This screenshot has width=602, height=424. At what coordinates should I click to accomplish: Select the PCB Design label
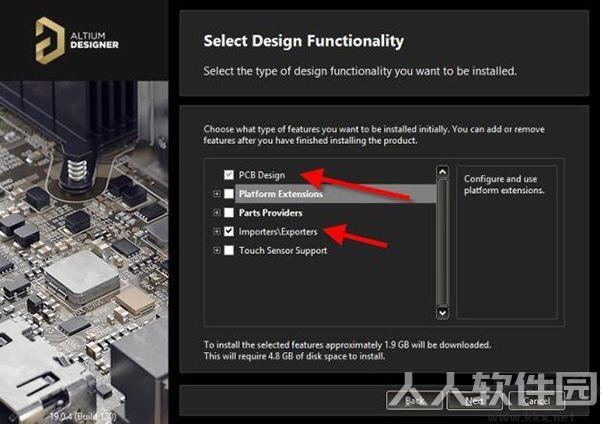262,175
